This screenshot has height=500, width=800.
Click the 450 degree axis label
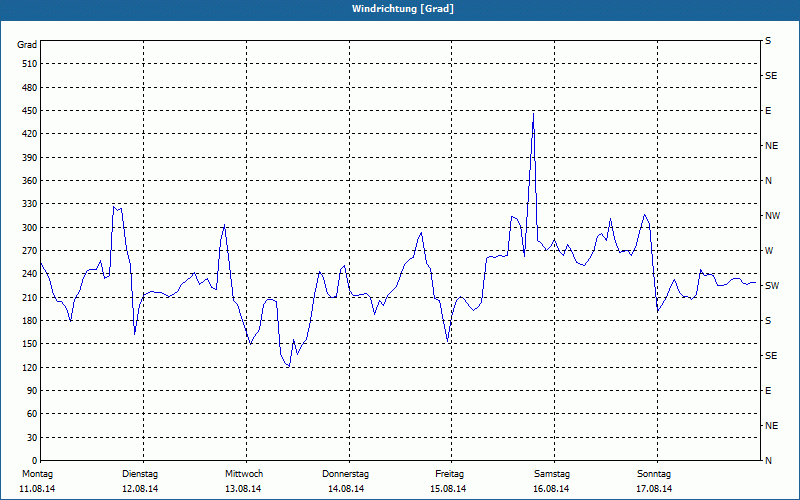[x=30, y=111]
